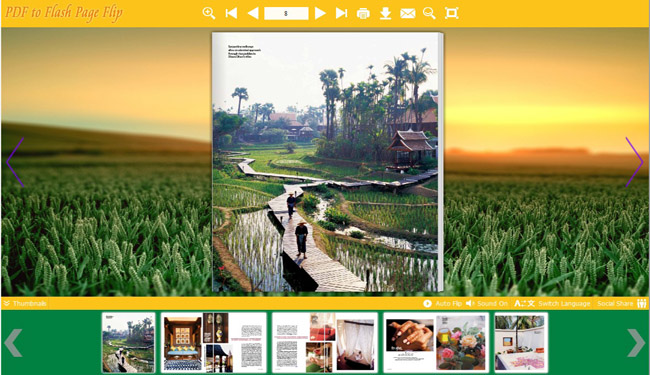Go to next page using toolbar arrow
The width and height of the screenshot is (650, 375).
point(320,13)
